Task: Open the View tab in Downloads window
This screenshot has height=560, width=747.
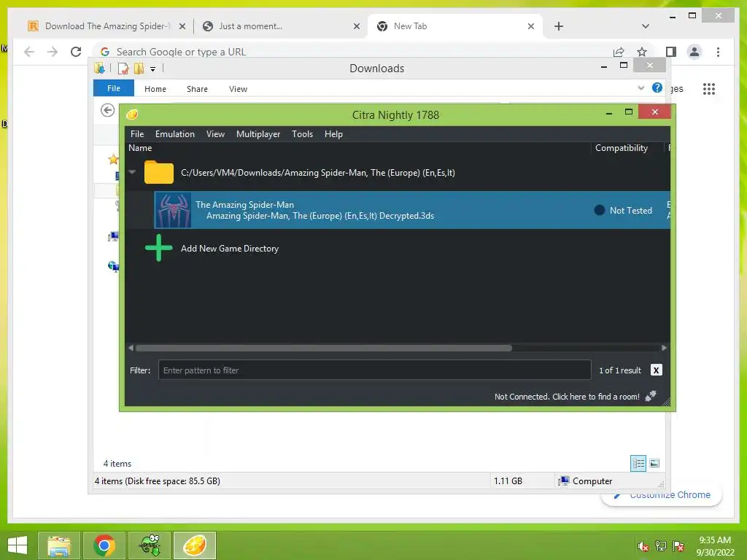Action: (238, 89)
